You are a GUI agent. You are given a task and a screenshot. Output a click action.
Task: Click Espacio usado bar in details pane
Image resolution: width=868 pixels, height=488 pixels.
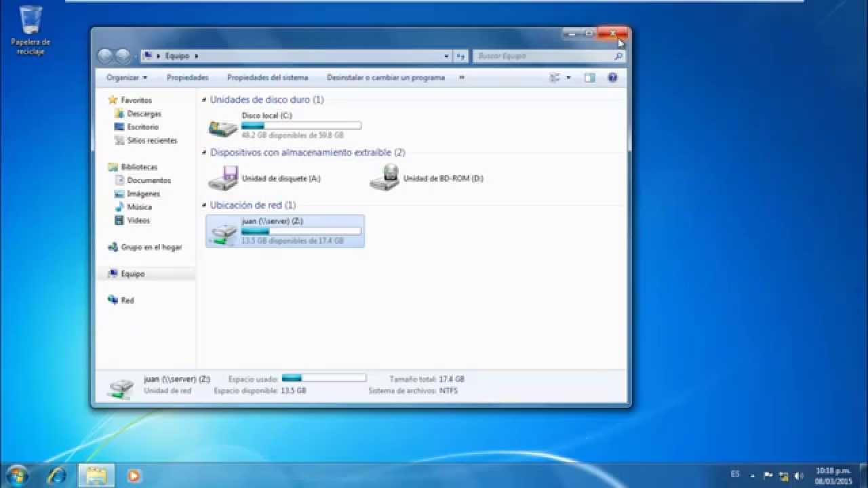click(x=324, y=378)
